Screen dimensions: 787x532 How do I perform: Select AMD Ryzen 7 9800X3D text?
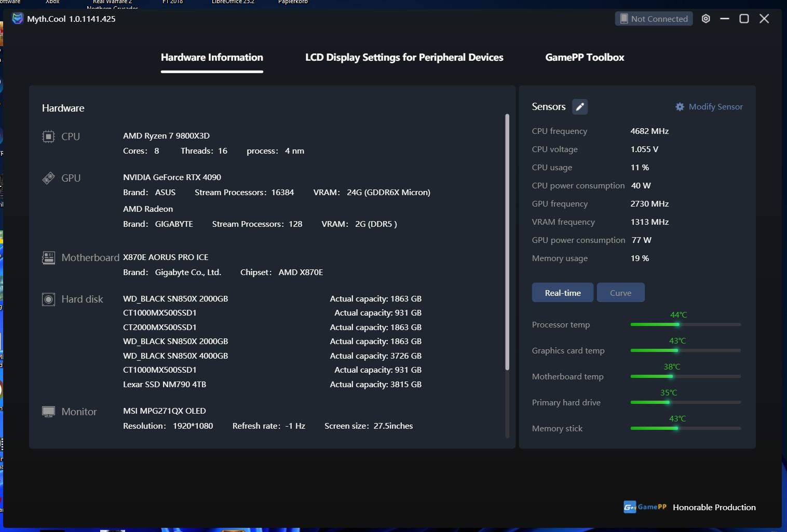pos(166,135)
